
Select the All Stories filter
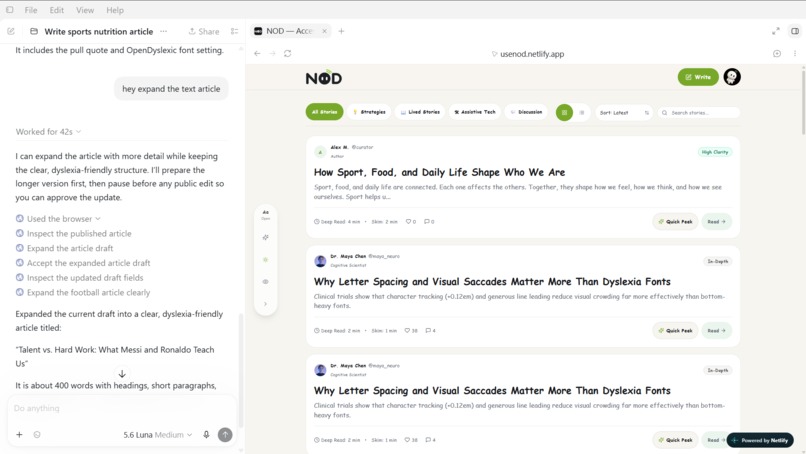point(324,112)
